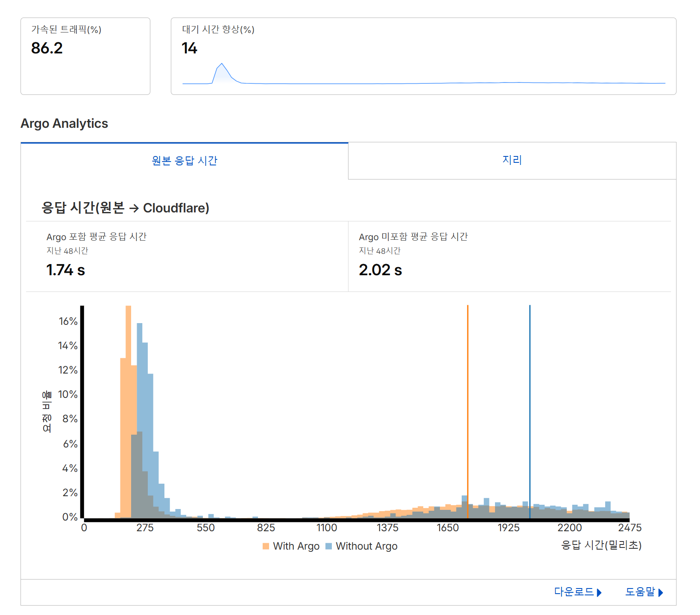Select the 원본 응답 시간 tab

(x=185, y=160)
